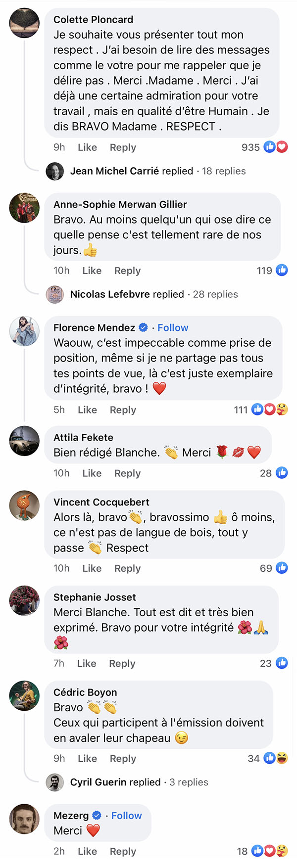Expand 28 replies from Nicolas Lefebvre thread
297x868 pixels.
coord(215,294)
